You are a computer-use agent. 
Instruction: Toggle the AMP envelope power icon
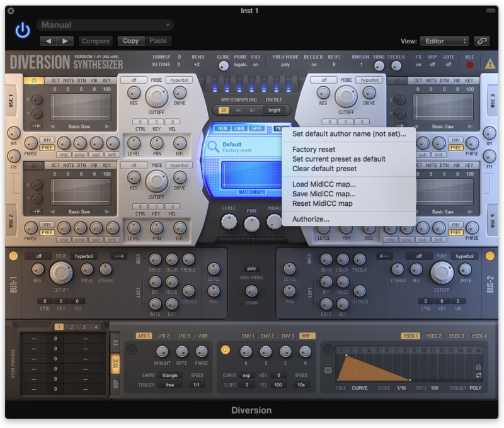click(226, 349)
